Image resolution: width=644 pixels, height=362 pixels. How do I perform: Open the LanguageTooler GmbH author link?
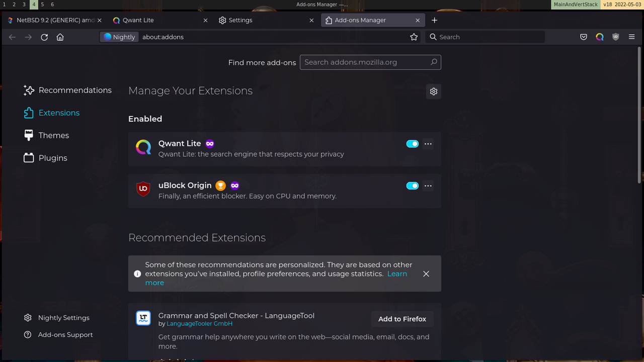coord(199,324)
